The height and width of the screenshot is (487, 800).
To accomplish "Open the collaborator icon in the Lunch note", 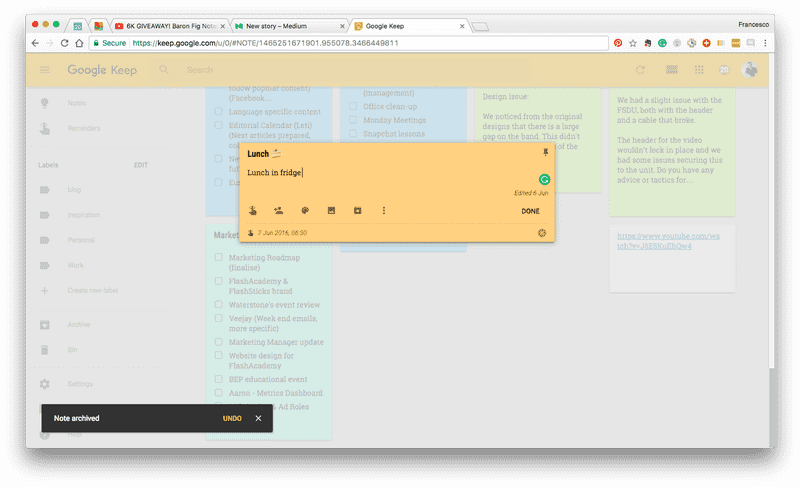I will coord(278,210).
